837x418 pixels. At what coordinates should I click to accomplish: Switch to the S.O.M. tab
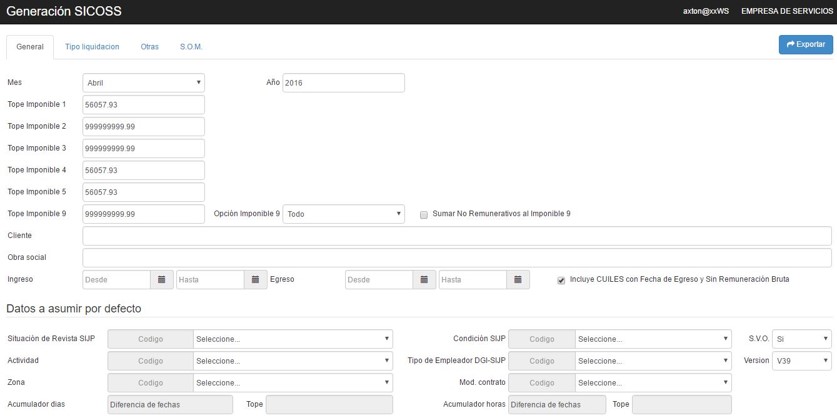point(191,47)
